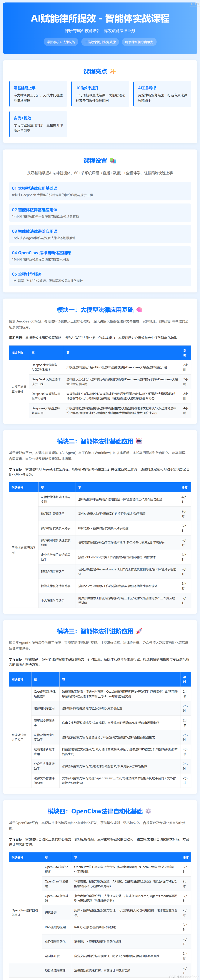
Task: Click the DeepSeek大模型法律提示工程 chapter cell
Action: 46,382
